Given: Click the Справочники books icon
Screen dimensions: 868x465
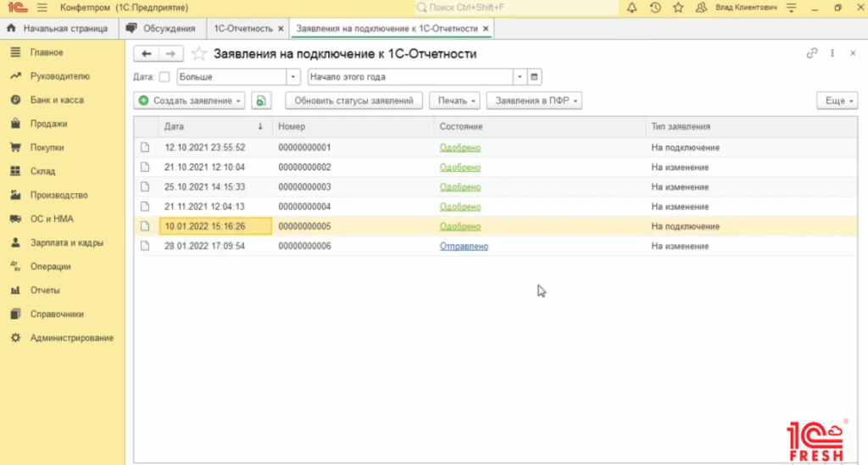Looking at the screenshot, I should click(x=15, y=313).
